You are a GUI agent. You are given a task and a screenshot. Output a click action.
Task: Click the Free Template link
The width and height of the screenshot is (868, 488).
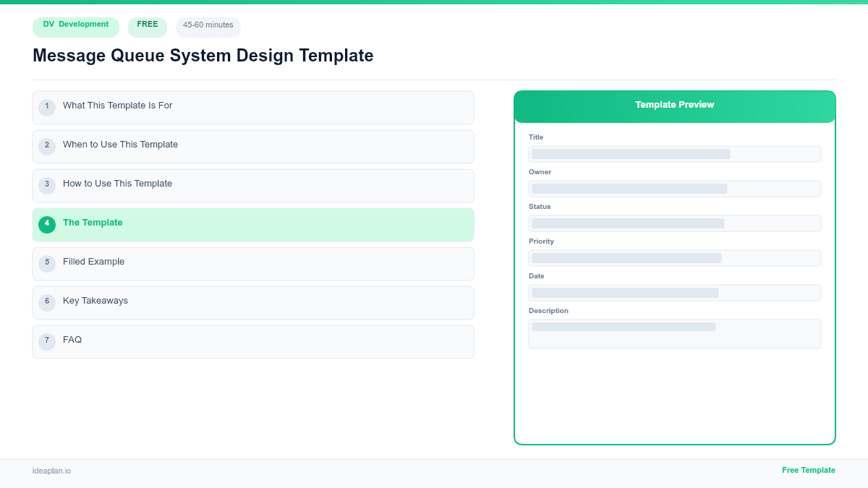(x=809, y=470)
